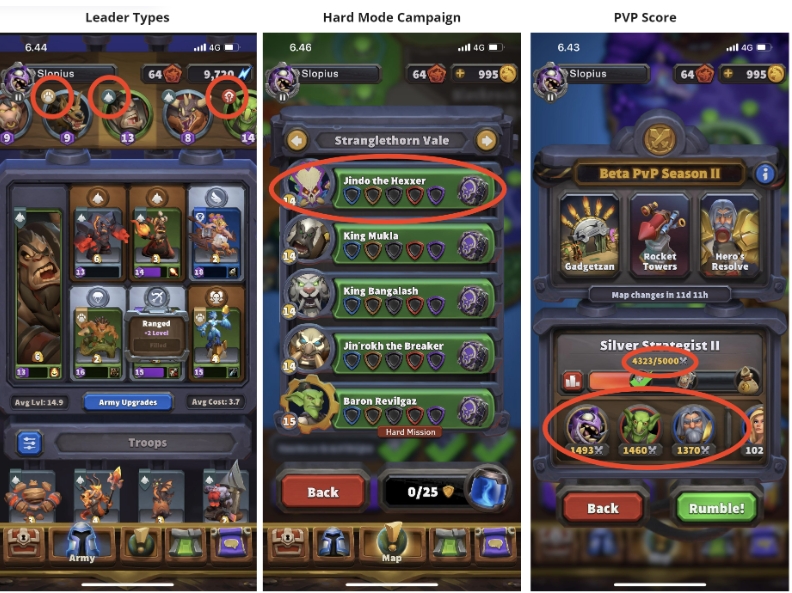This screenshot has height=593, width=792.
Task: Go to next zone with right arrow
Action: (x=486, y=140)
